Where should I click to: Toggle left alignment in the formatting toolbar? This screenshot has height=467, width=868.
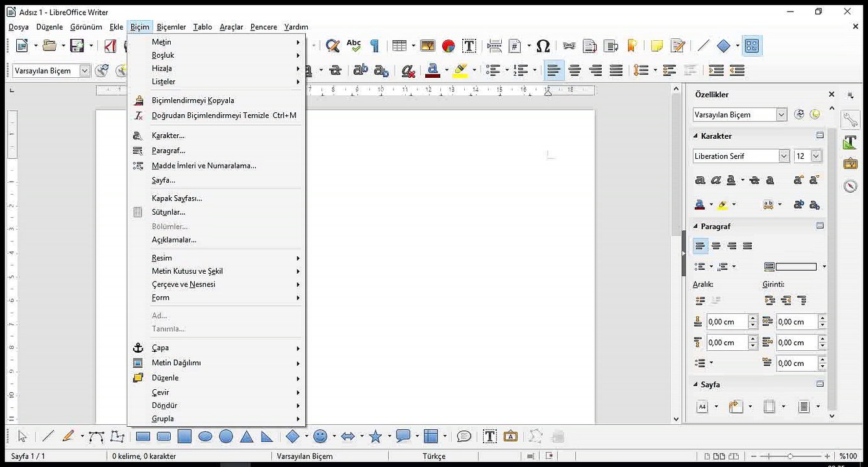point(554,70)
